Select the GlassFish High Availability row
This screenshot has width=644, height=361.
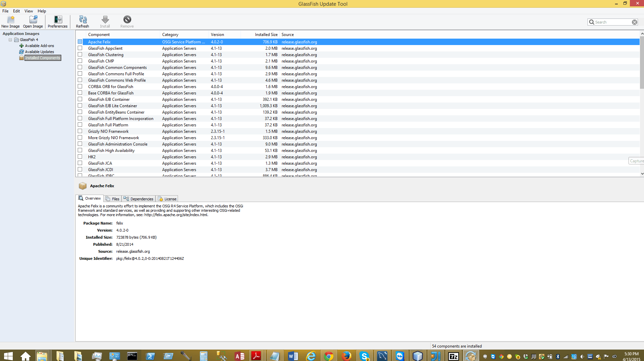(x=357, y=150)
